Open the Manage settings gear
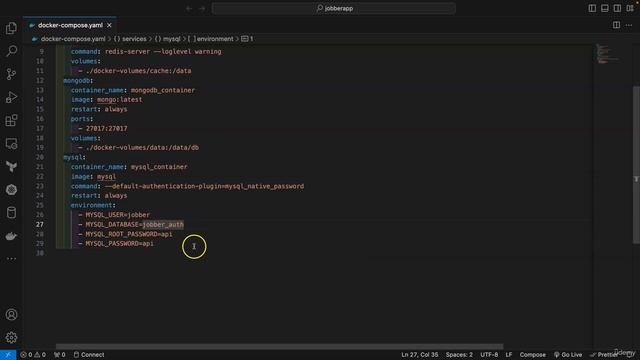 (x=11, y=338)
